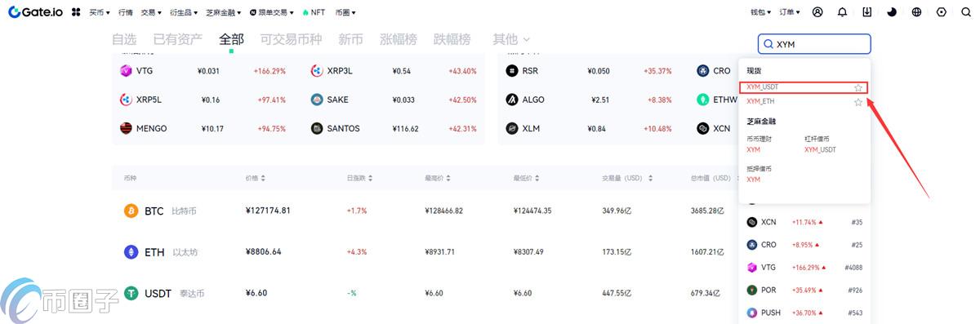Open the hexagon settings icon
This screenshot has height=324, width=980.
tap(942, 12)
